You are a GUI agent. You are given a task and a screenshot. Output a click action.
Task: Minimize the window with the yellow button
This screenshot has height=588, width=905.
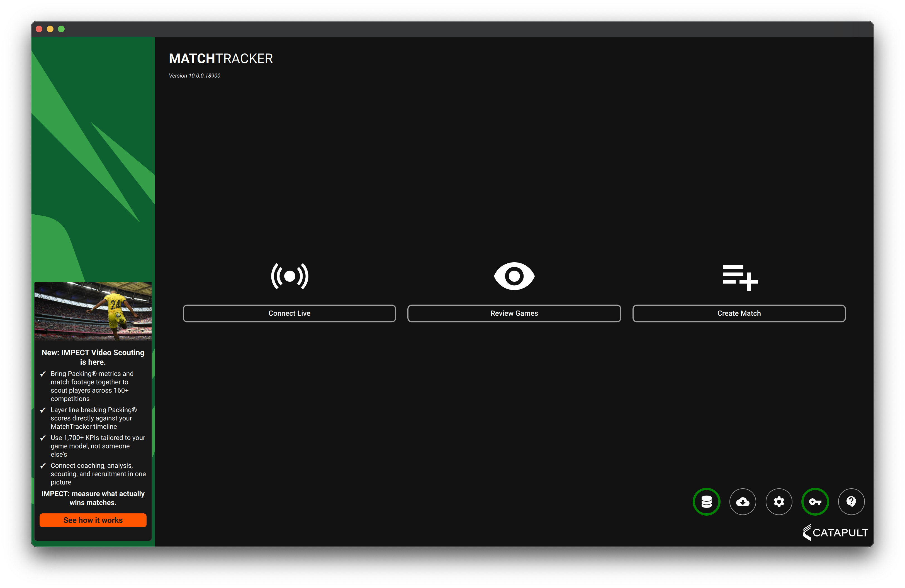[x=50, y=29]
